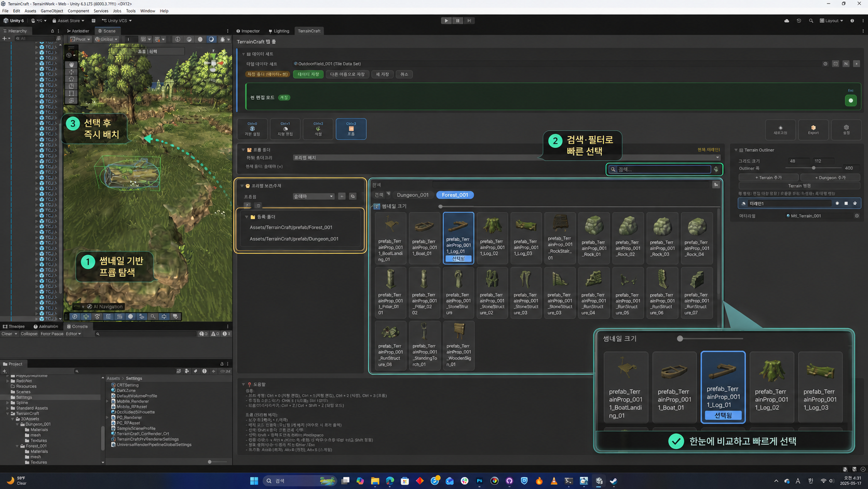Toggle the Hierarchy panel lock
The width and height of the screenshot is (868, 489).
click(x=52, y=31)
